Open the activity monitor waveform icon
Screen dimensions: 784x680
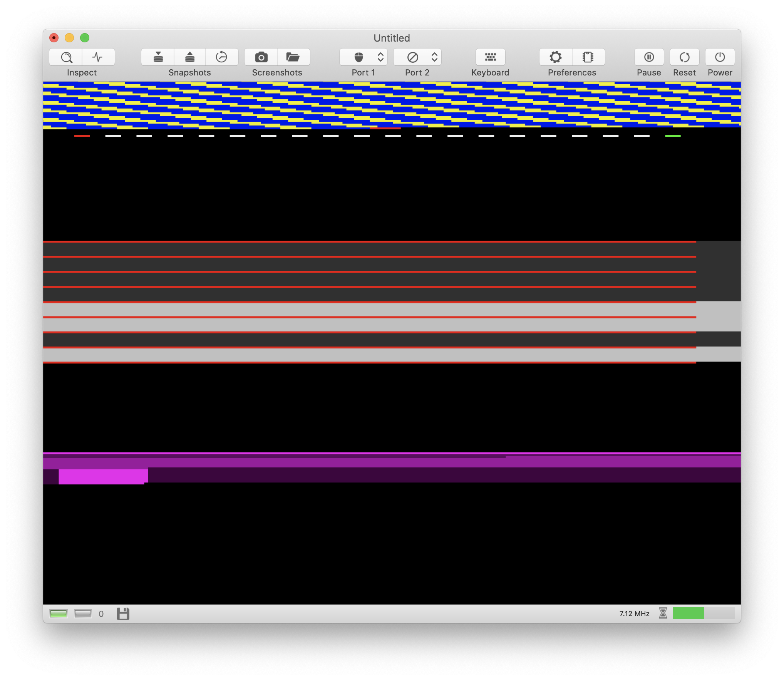(98, 57)
